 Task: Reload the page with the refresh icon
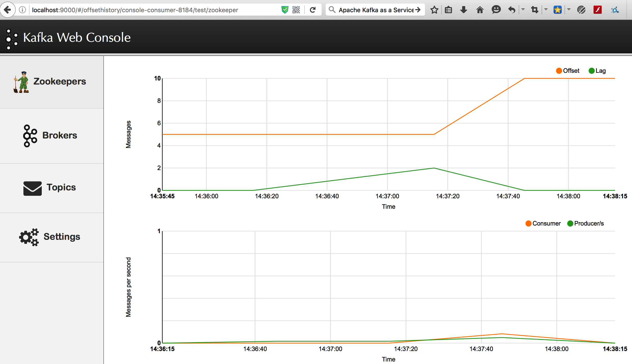coord(313,10)
